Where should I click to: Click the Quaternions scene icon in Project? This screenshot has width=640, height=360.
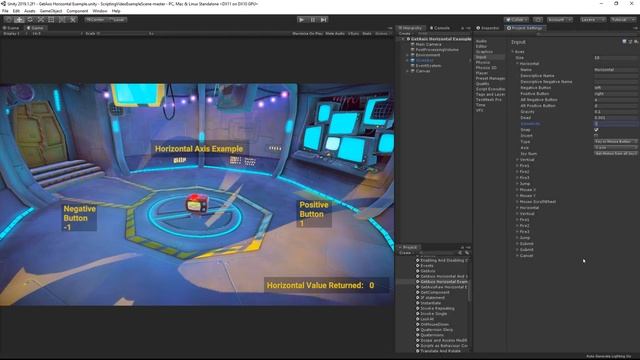[418, 335]
